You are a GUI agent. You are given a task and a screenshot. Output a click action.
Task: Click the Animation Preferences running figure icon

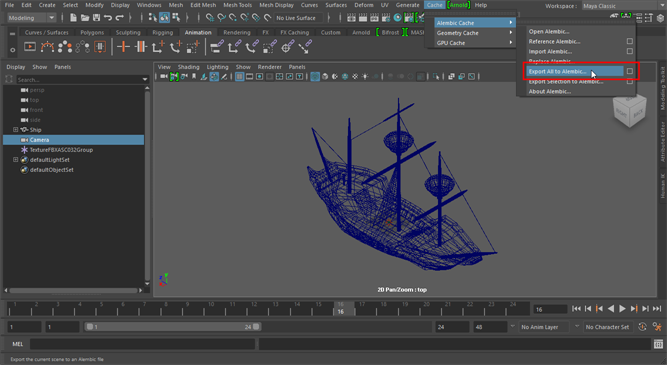coord(658,327)
